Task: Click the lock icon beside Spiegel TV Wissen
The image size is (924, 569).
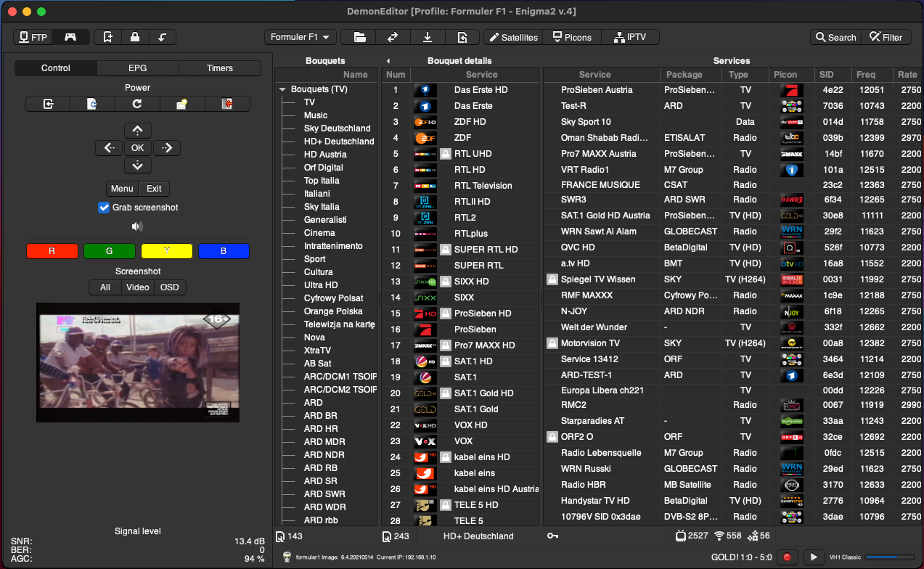Action: tap(552, 279)
